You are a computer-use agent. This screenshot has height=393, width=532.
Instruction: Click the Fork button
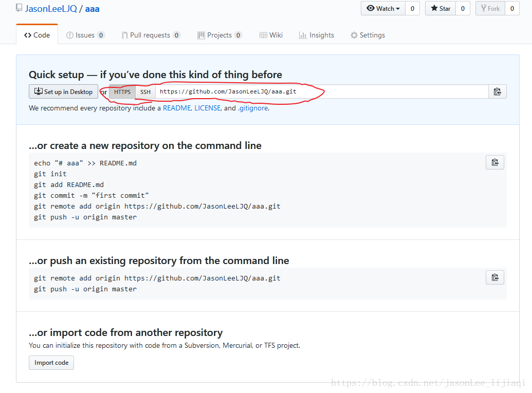[x=490, y=9]
